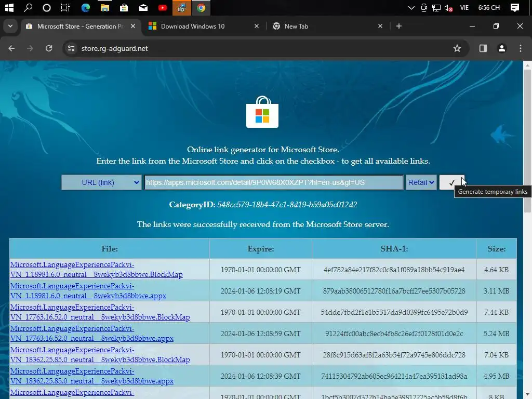The height and width of the screenshot is (399, 532).
Task: Open Microsoft Store taskbar icon
Action: point(124,7)
